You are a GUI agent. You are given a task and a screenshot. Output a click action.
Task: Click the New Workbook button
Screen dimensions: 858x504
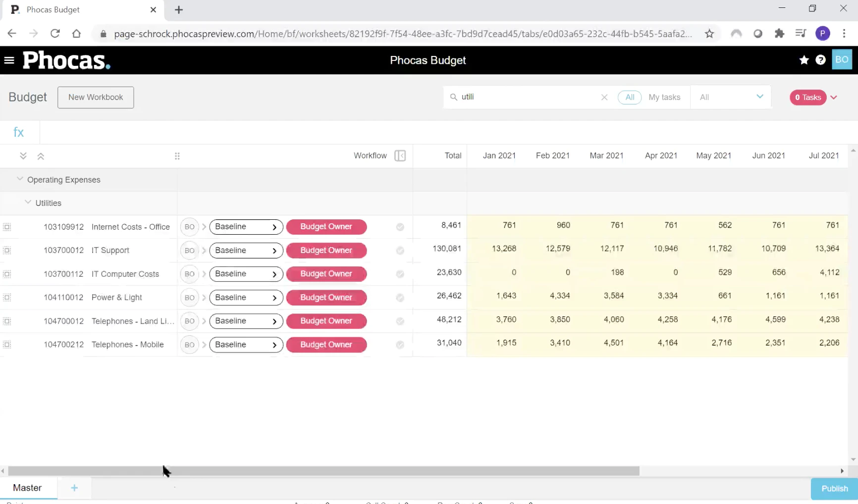click(x=96, y=98)
